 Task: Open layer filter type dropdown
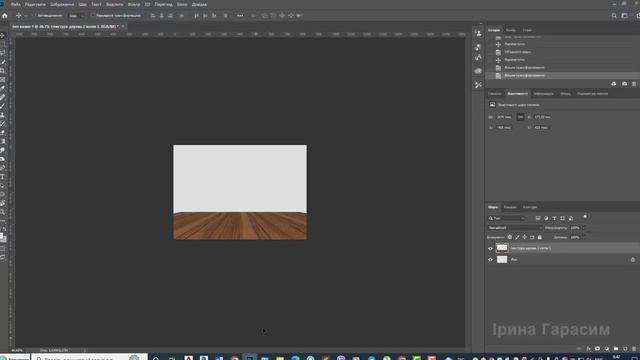coord(507,218)
